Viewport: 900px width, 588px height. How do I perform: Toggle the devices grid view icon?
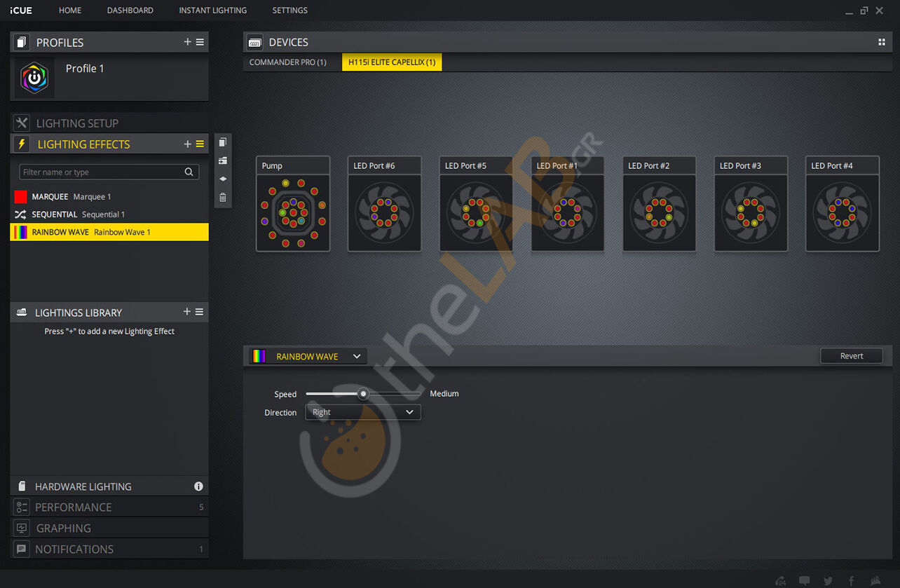882,42
